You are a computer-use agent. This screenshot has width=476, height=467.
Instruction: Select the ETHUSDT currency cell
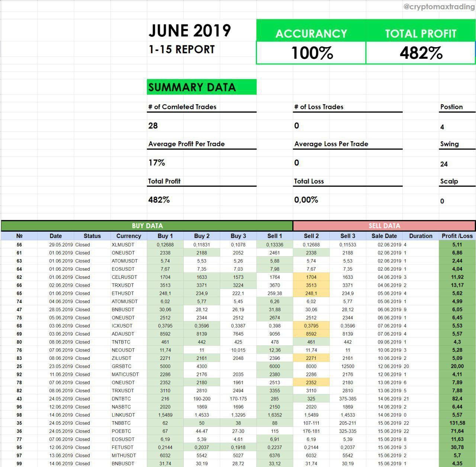click(x=129, y=293)
